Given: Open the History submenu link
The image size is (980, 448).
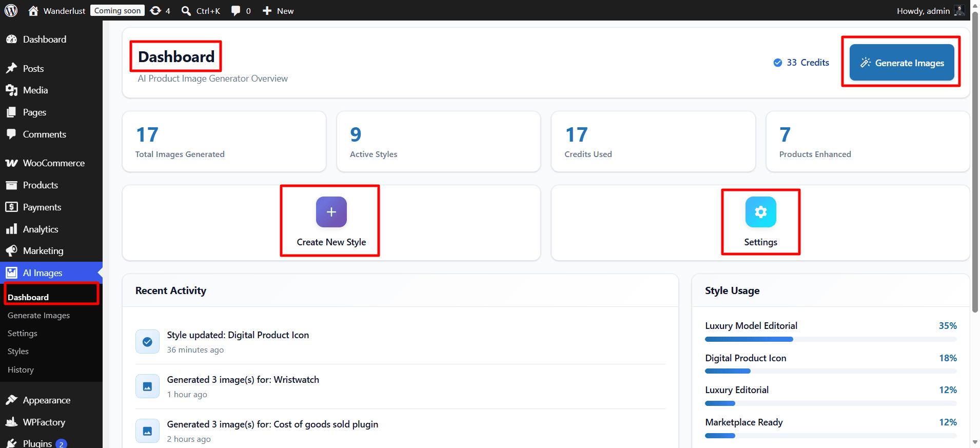Looking at the screenshot, I should click(21, 370).
